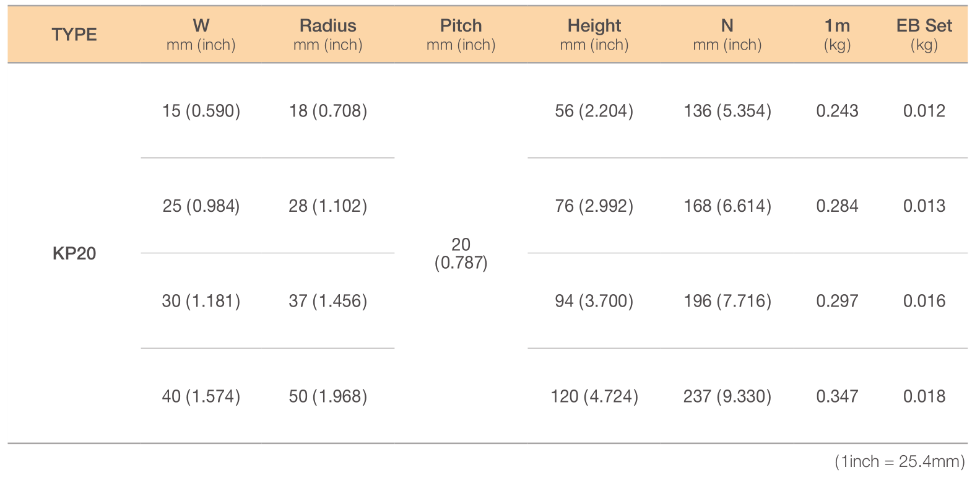Click the Pitch column header
Screen dimensions: 980x488
[461, 35]
